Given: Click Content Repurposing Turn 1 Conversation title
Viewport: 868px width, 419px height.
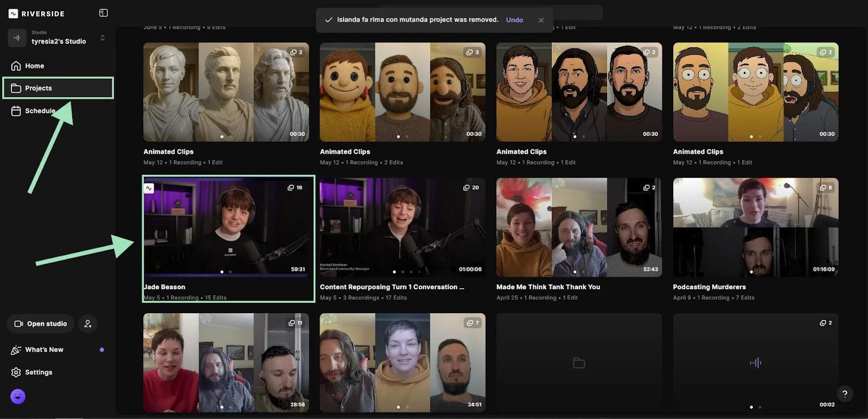Looking at the screenshot, I should click(392, 287).
